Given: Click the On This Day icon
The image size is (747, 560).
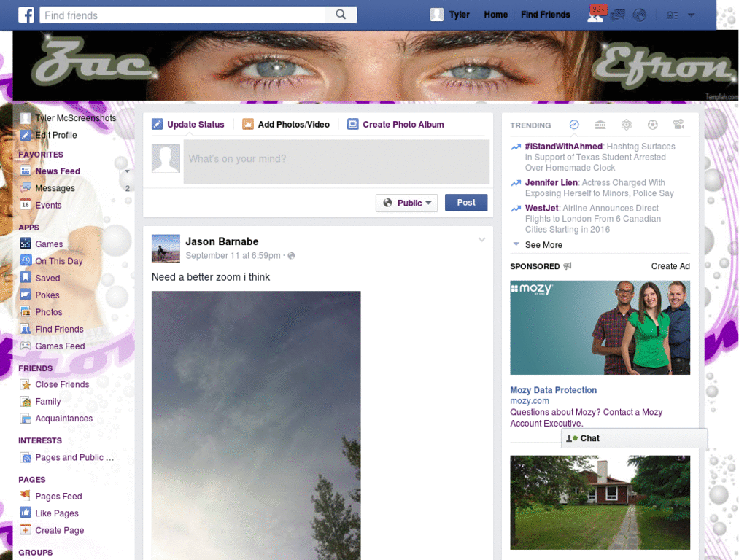Looking at the screenshot, I should pyautogui.click(x=26, y=260).
